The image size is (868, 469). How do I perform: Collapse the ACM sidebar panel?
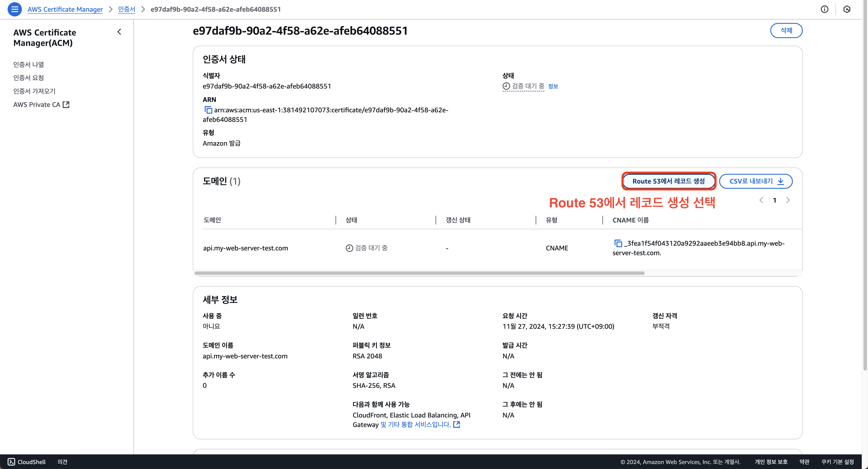pos(119,32)
